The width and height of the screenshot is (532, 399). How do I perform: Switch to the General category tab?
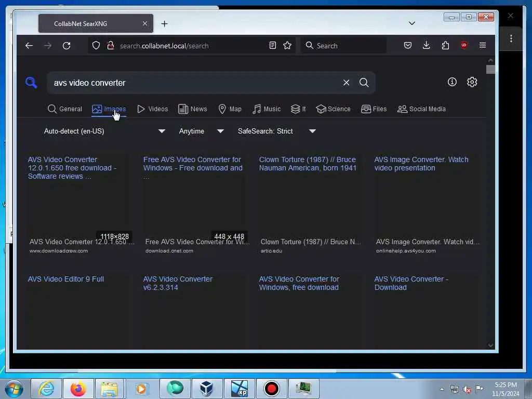tap(65, 109)
